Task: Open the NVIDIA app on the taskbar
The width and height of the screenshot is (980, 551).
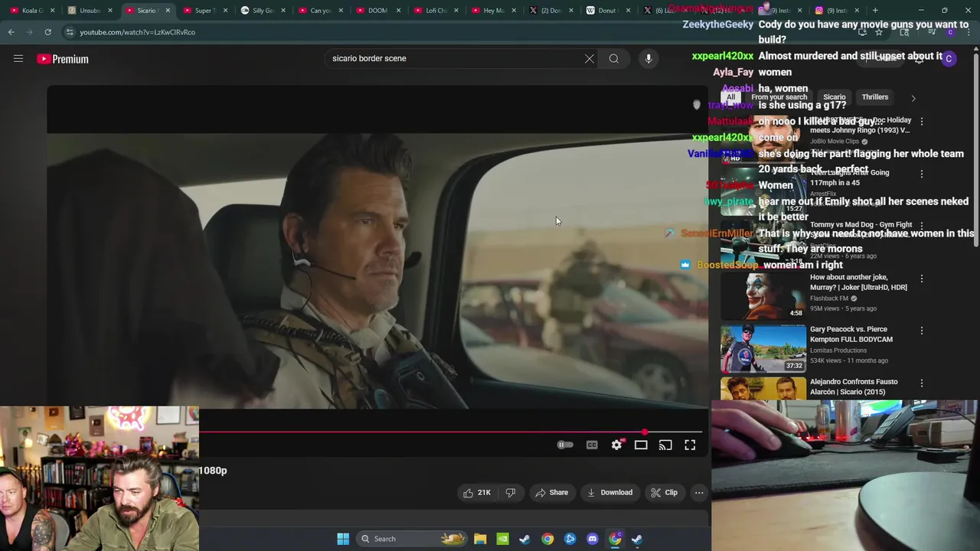Action: coord(502,539)
